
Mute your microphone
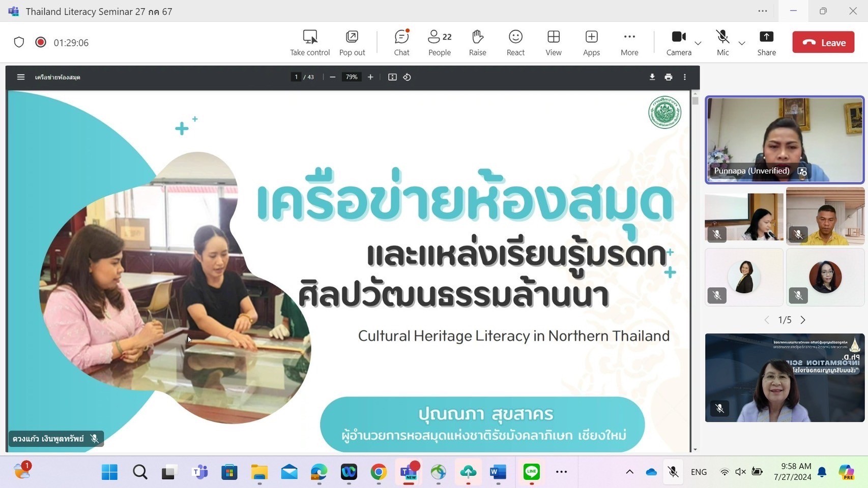click(722, 42)
